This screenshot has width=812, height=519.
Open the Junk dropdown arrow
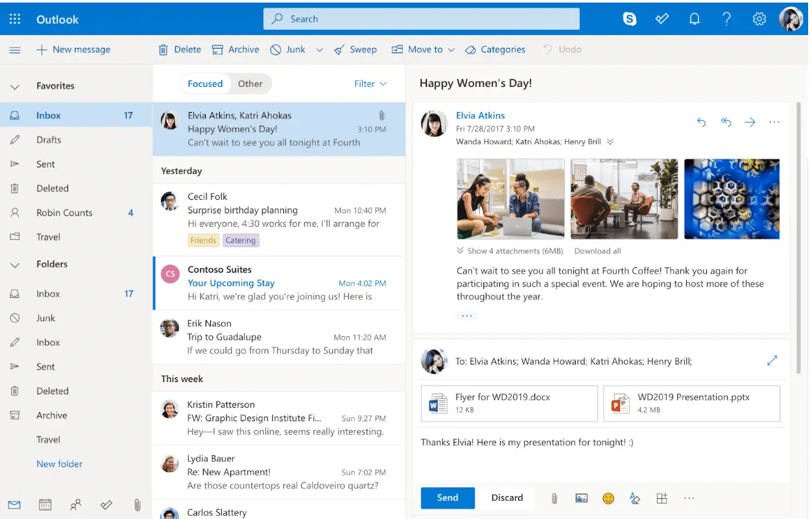318,49
